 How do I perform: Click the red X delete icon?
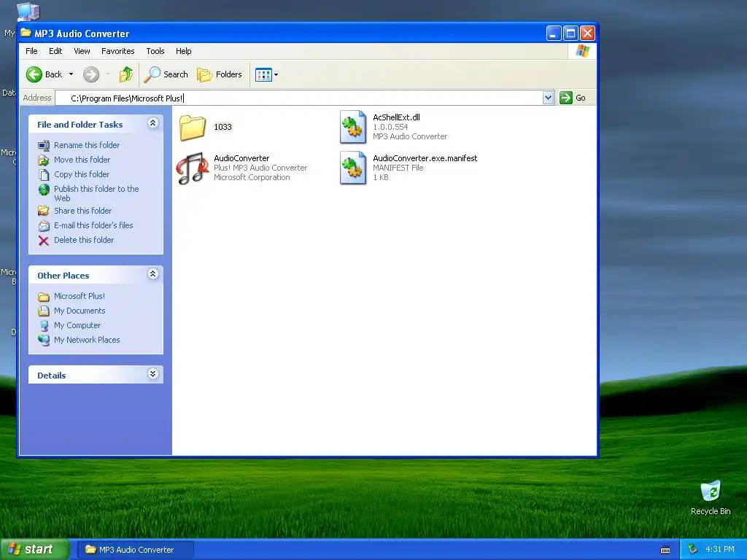(x=44, y=241)
